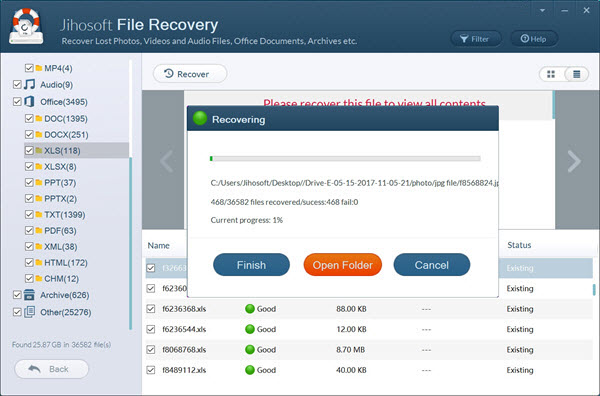
Task: Select the Other(25276) category
Action: (66, 312)
